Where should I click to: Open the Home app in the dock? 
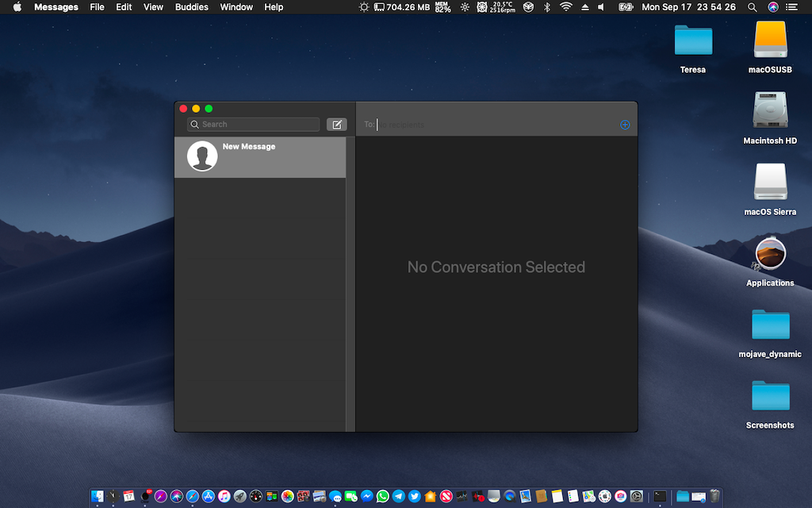click(x=431, y=496)
